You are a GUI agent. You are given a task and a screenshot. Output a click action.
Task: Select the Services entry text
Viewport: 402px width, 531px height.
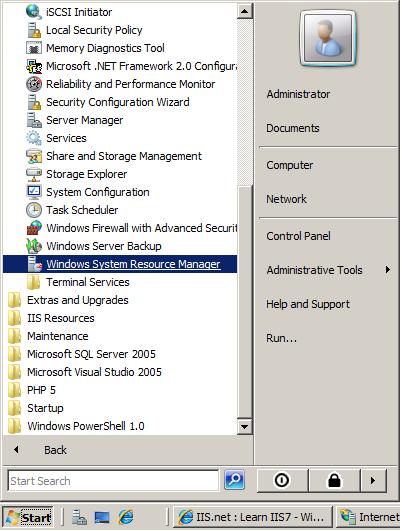pyautogui.click(x=66, y=138)
